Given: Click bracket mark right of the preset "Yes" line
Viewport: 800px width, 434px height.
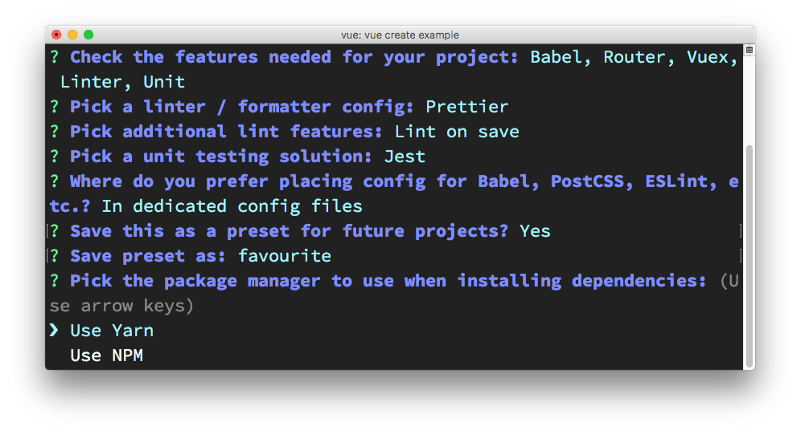Looking at the screenshot, I should click(x=740, y=231).
